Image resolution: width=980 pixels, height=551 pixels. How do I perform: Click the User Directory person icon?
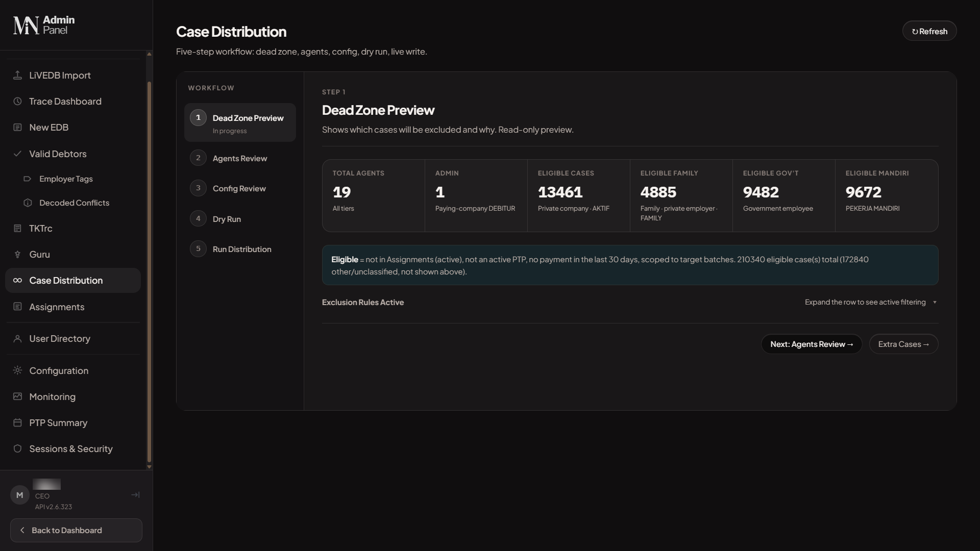point(17,338)
